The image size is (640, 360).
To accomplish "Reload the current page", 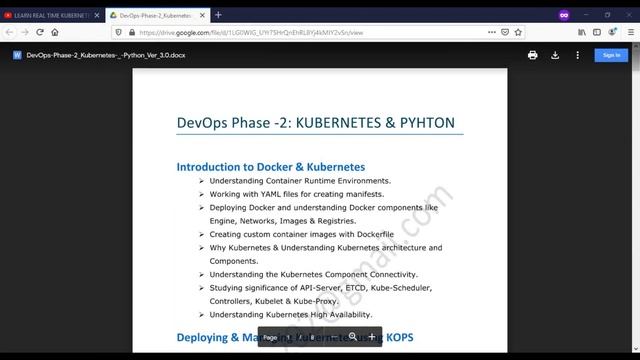I will [40, 32].
